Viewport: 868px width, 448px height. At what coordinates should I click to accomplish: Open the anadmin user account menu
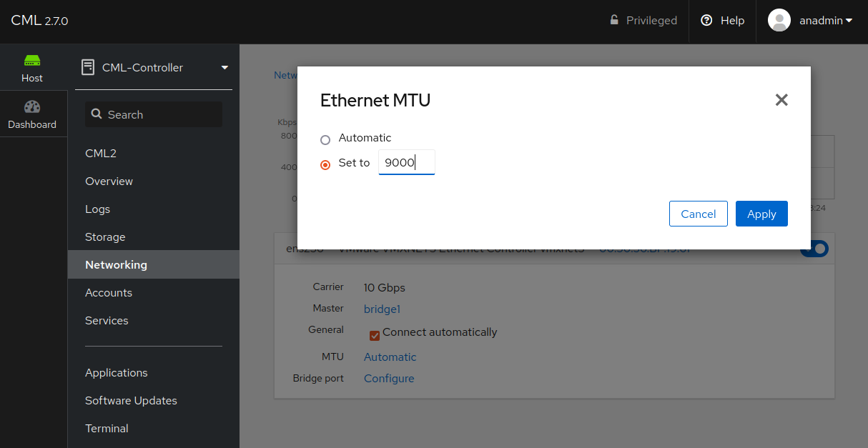click(x=811, y=20)
